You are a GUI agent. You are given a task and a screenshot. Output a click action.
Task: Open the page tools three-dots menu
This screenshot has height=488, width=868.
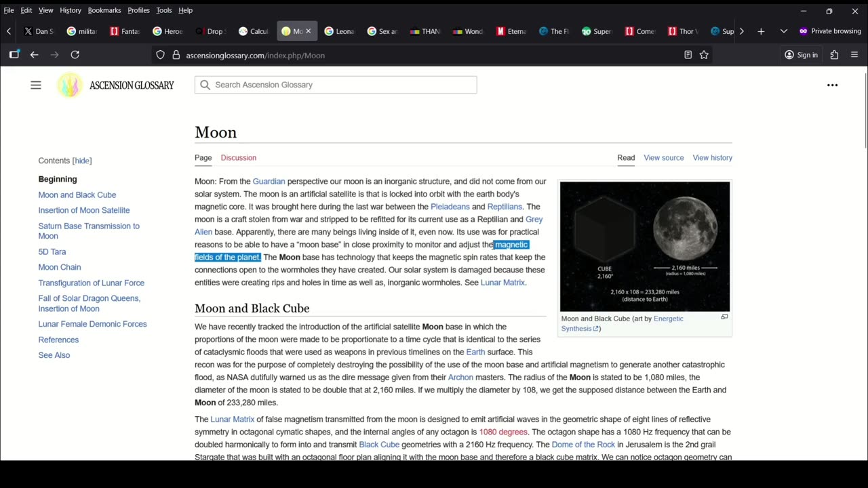[x=832, y=85]
